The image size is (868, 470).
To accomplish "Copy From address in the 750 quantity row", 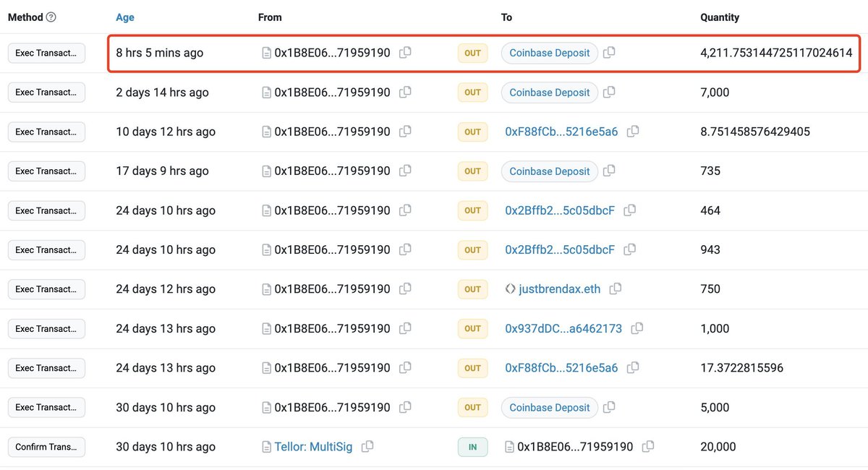I will 405,289.
